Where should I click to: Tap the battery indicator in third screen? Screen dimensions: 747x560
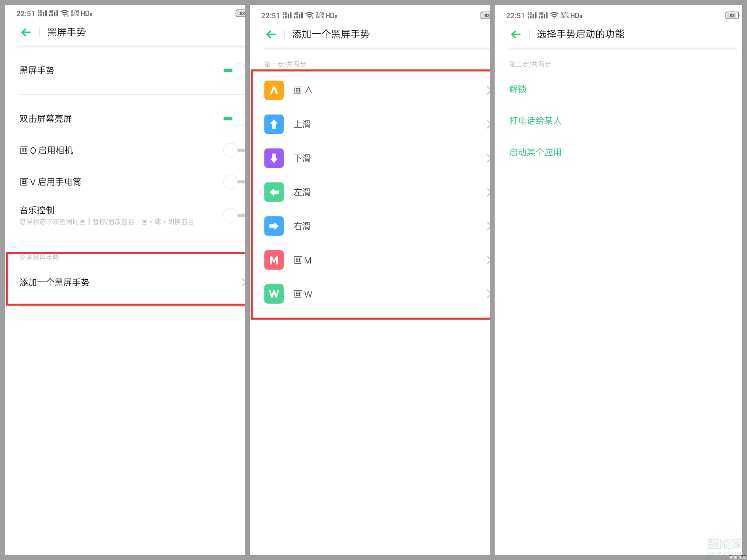click(x=732, y=15)
